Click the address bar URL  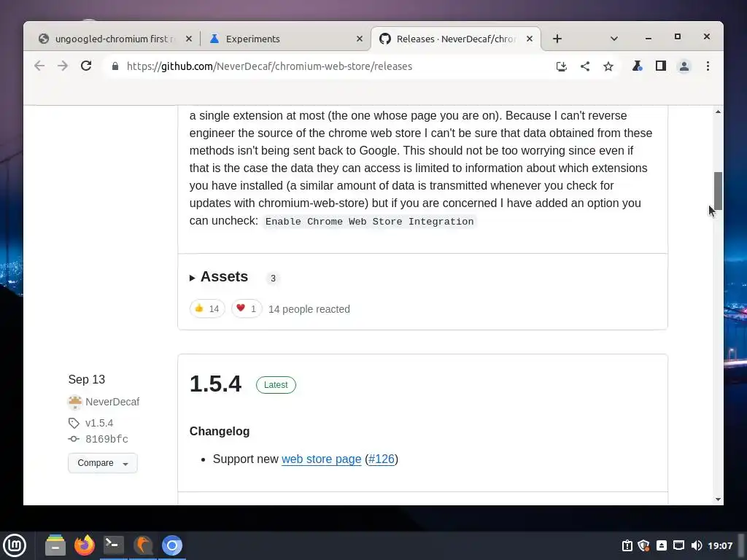click(269, 66)
